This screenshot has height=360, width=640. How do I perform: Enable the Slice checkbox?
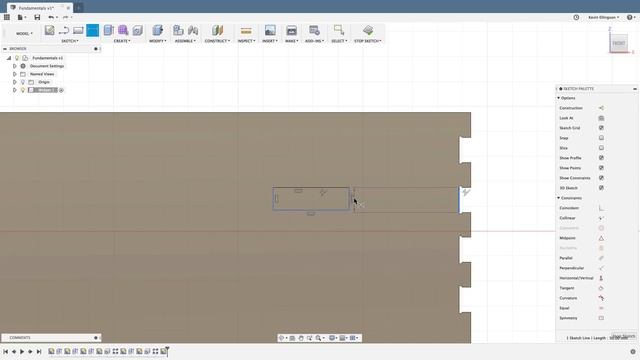pyautogui.click(x=601, y=148)
